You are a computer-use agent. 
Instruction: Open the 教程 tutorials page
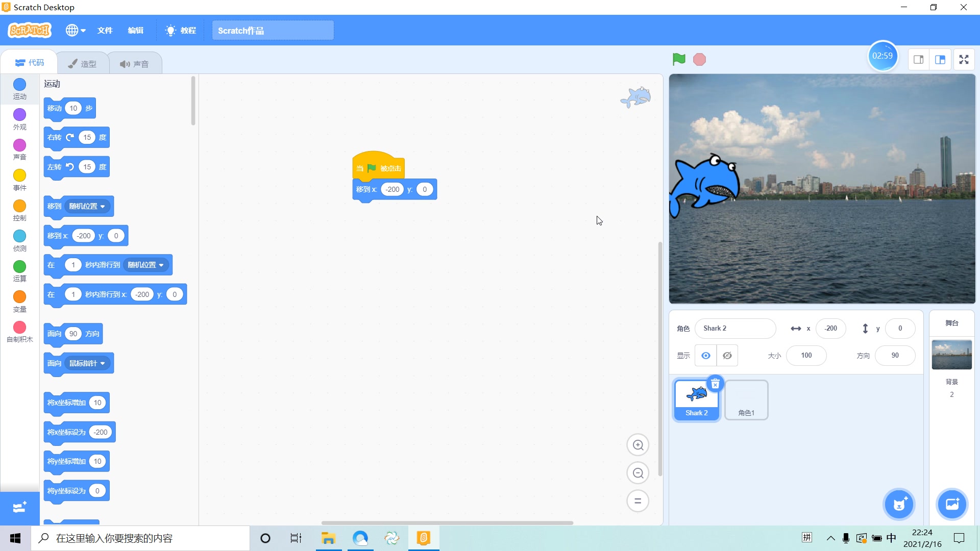coord(180,30)
